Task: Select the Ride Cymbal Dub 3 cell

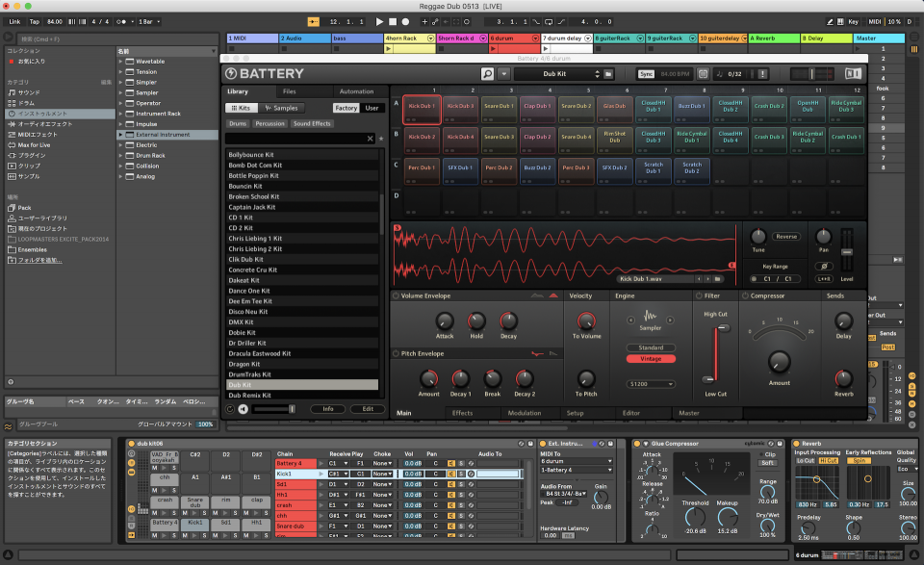Action: tap(846, 109)
